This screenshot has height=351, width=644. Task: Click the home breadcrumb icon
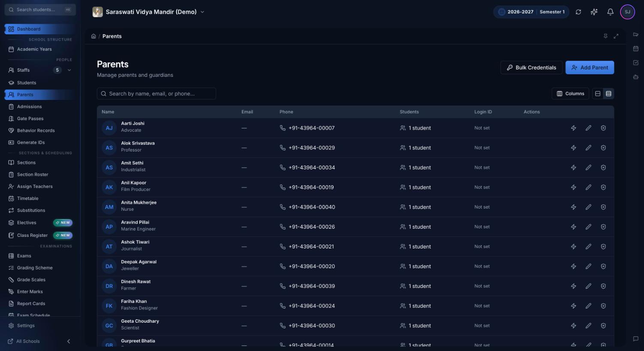pos(93,36)
